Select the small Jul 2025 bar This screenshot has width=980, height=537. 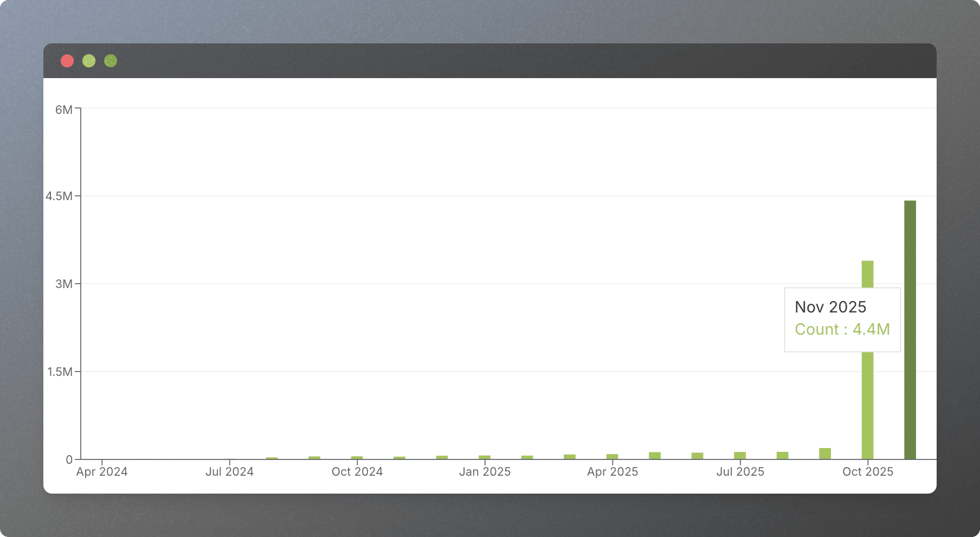[740, 456]
